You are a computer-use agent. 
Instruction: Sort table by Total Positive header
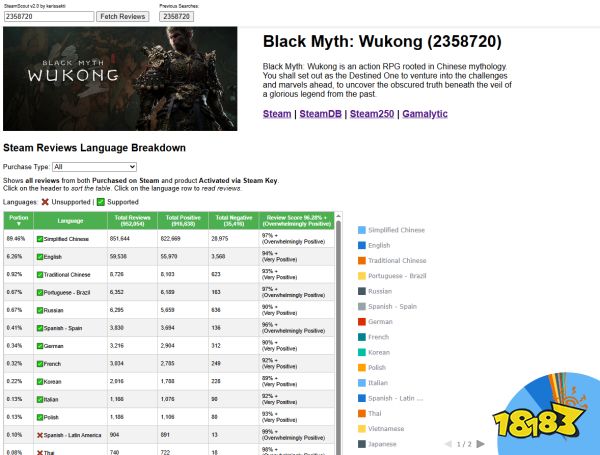[x=183, y=220]
